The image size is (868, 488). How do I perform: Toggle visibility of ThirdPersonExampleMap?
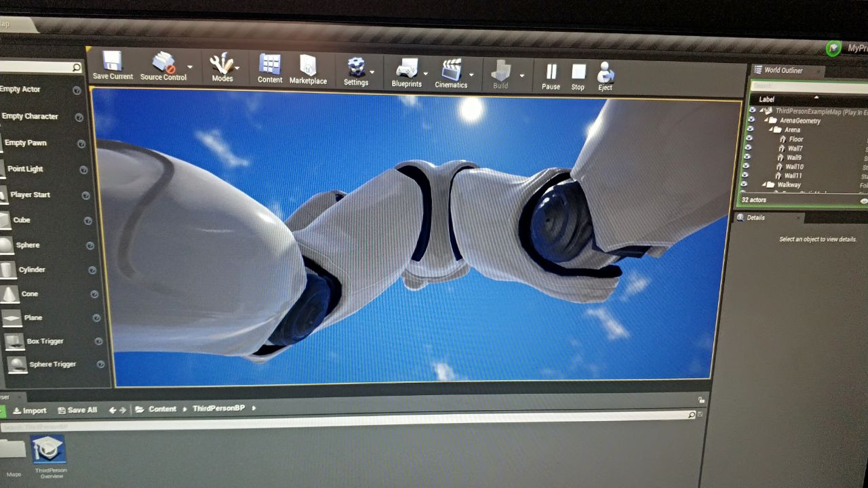click(752, 110)
